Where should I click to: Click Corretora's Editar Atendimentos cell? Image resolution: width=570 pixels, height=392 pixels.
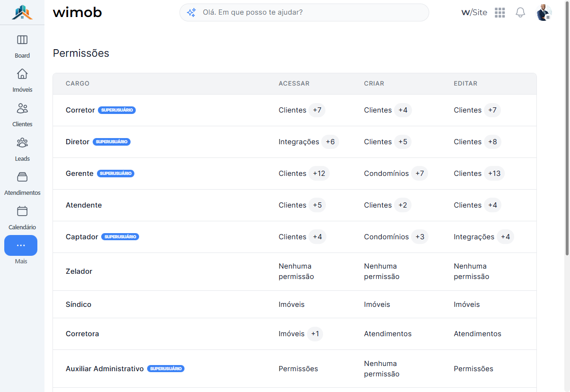pos(477,334)
